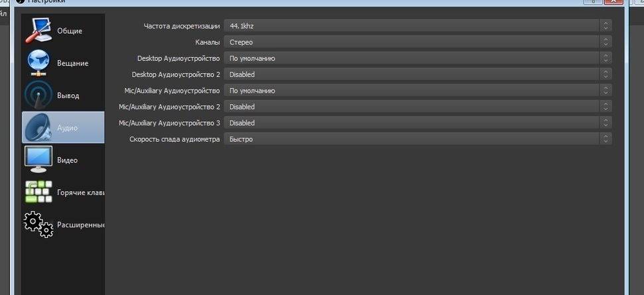The height and width of the screenshot is (295, 644).
Task: Open the Mic/Auxiliary Аудиоустройство 2 dropdown
Action: [417, 107]
